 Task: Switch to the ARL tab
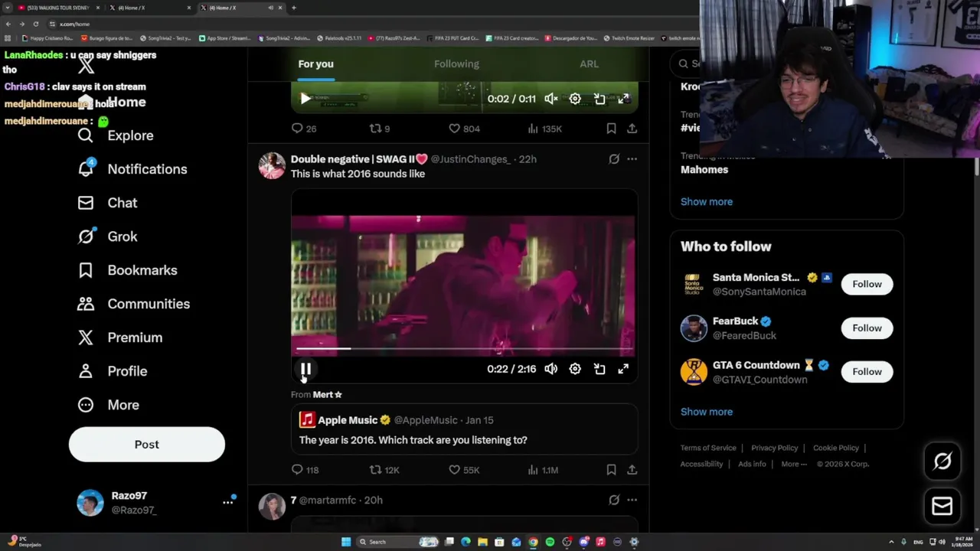tap(589, 64)
